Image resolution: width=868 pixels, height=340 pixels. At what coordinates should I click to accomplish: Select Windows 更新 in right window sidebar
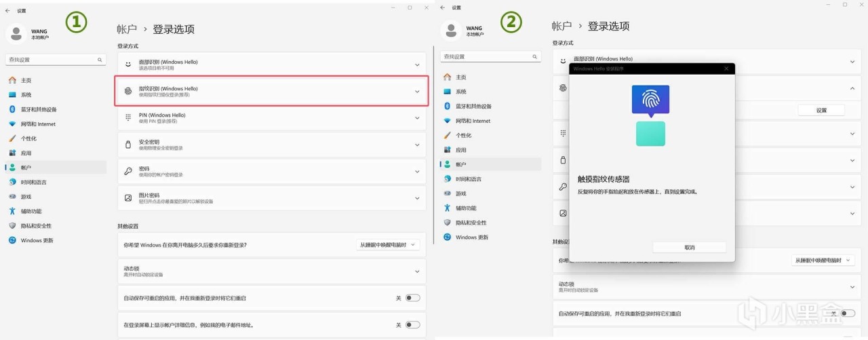(490, 237)
